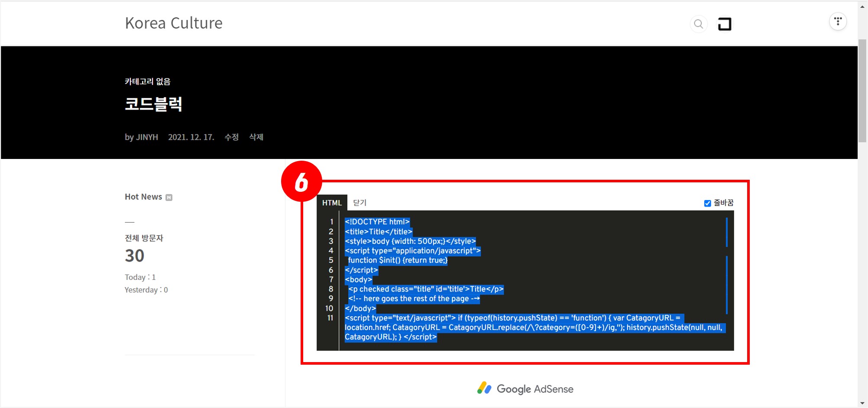Click code line with 'p checked class="title"'
Screen dimensions: 868x408
coord(426,289)
